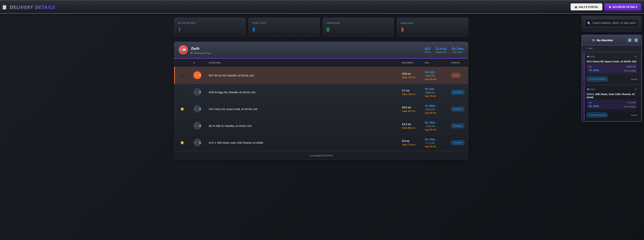The height and width of the screenshot is (240, 644).
Task: Unstar the 5213 S. 30th Street stop
Action: pos(182,143)
